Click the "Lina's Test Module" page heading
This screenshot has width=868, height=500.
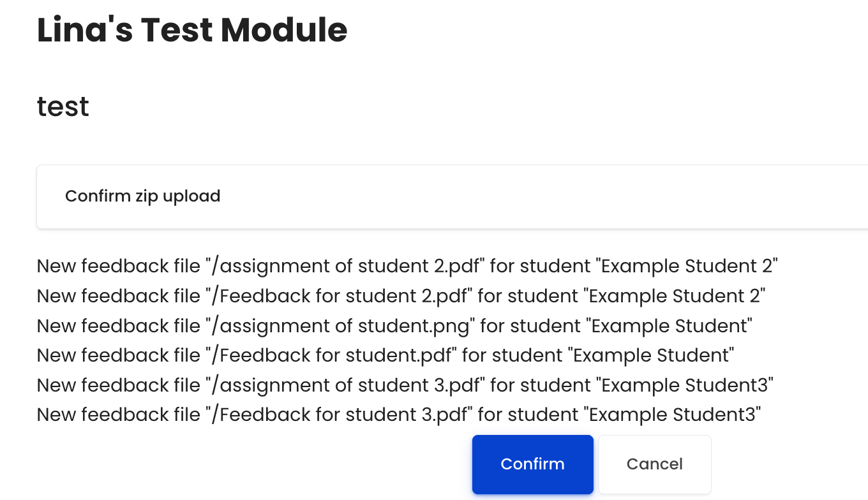point(192,30)
